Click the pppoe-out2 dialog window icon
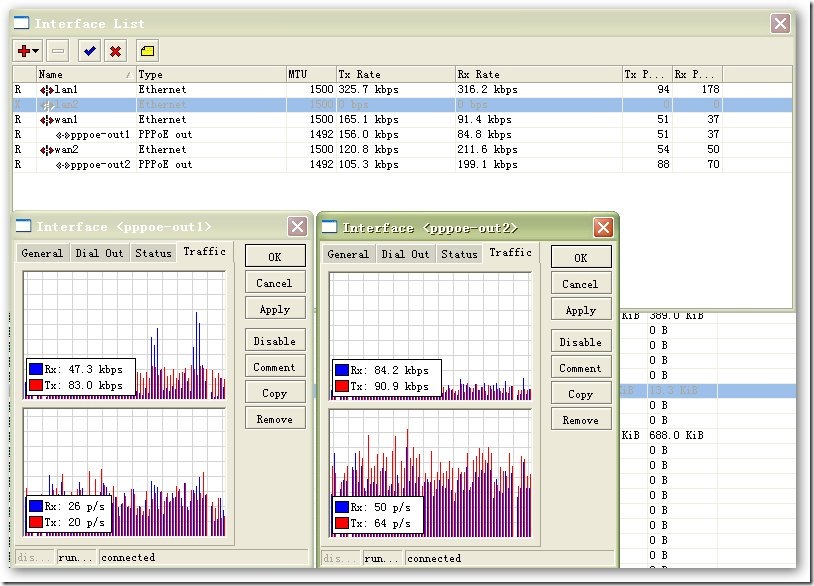Viewport: 814px width, 586px height. (x=329, y=227)
